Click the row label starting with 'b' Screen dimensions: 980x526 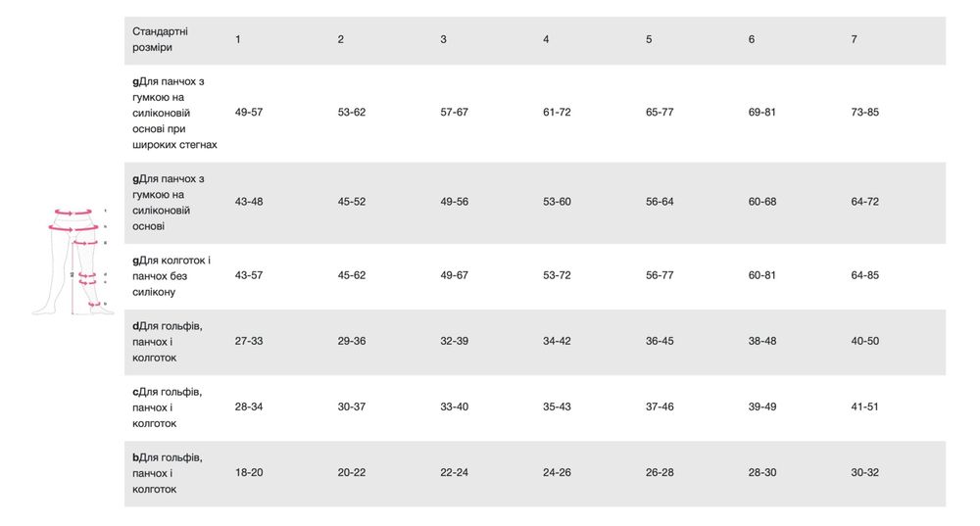(x=168, y=473)
